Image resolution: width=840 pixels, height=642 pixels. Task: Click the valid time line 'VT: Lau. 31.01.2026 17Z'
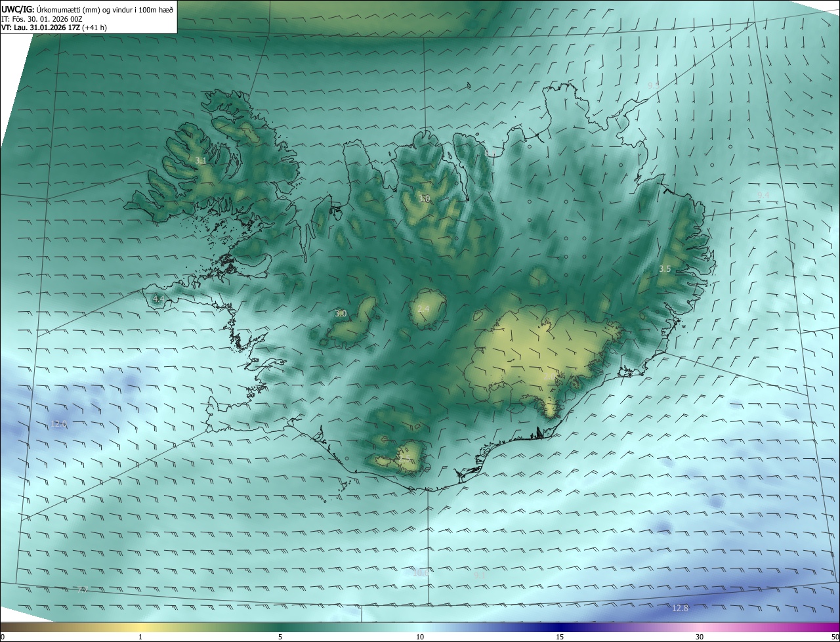click(x=40, y=28)
